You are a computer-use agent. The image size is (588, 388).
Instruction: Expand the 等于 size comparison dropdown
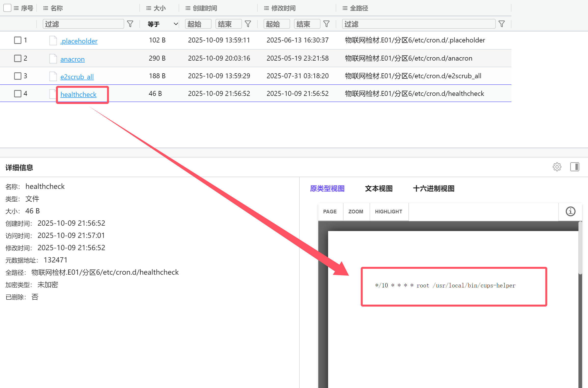coord(162,24)
